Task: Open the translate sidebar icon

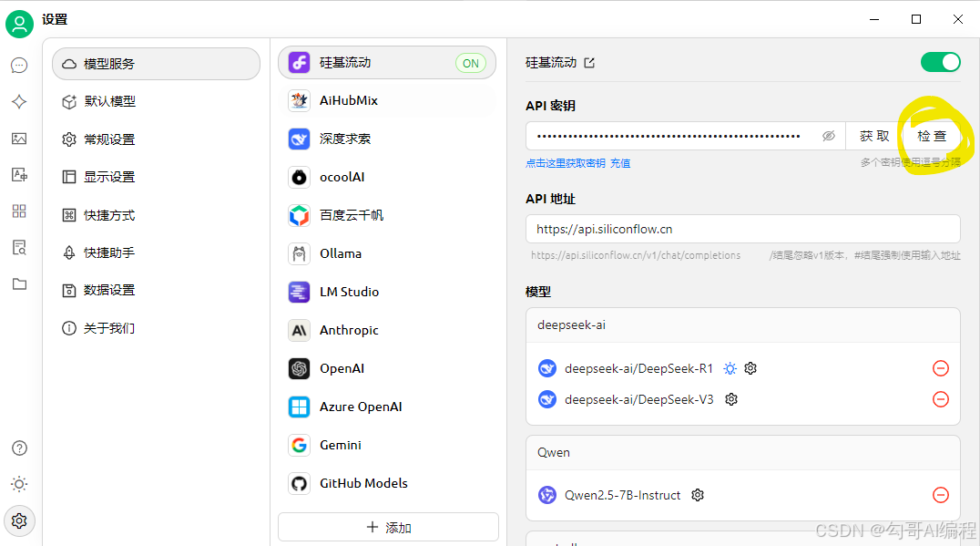Action: (19, 175)
